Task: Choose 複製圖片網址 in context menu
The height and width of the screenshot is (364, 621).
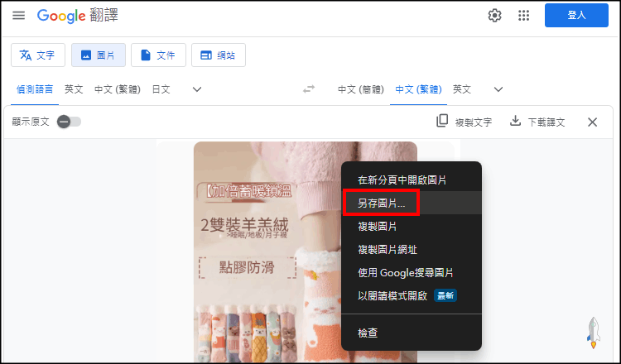Action: tap(412, 250)
